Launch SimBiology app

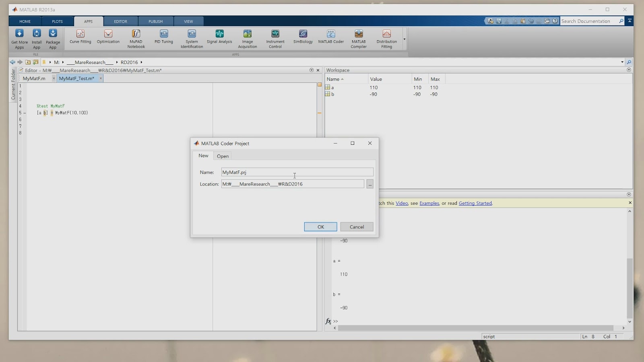coord(303,37)
